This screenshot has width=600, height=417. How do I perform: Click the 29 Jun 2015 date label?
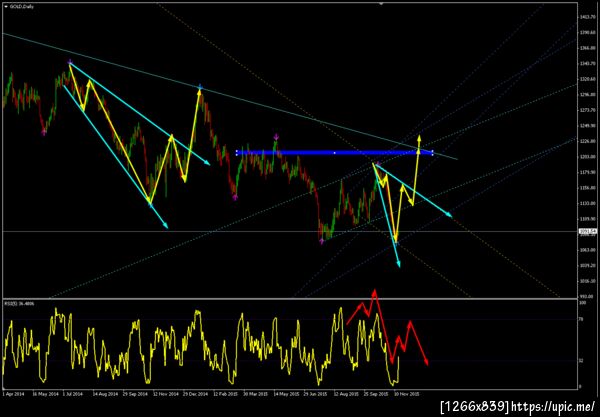(316, 394)
